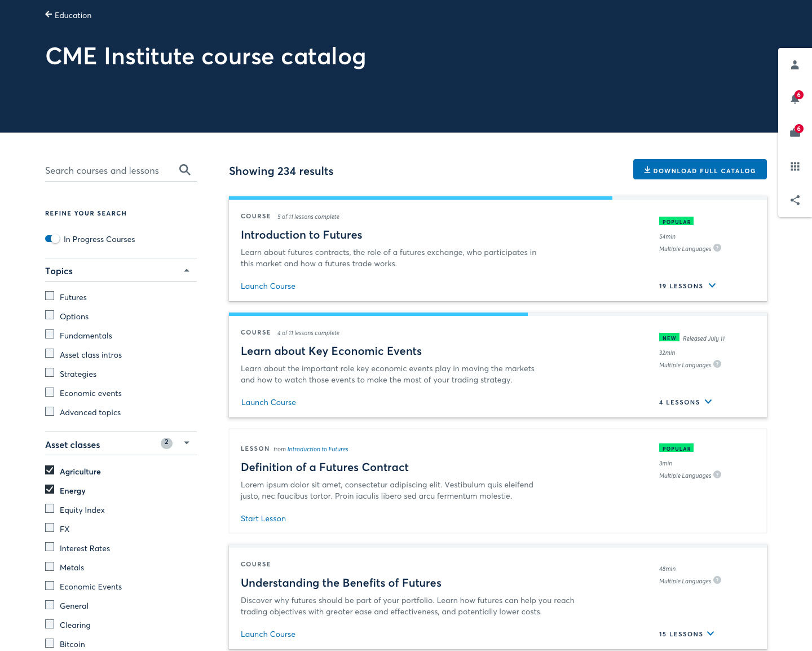Click the Key Economic Events progress bar
The image size is (812, 651).
[498, 314]
